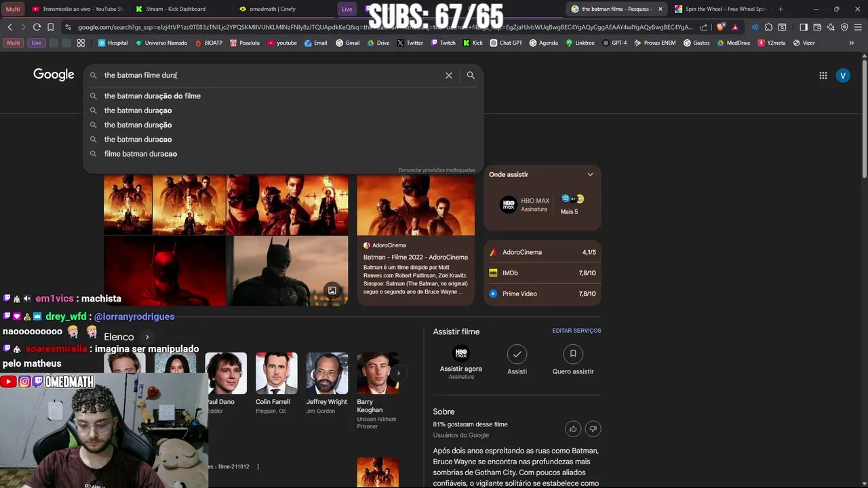Click 'EDITAR SERVIÇOS' link
This screenshot has height=488, width=868.
pyautogui.click(x=576, y=331)
